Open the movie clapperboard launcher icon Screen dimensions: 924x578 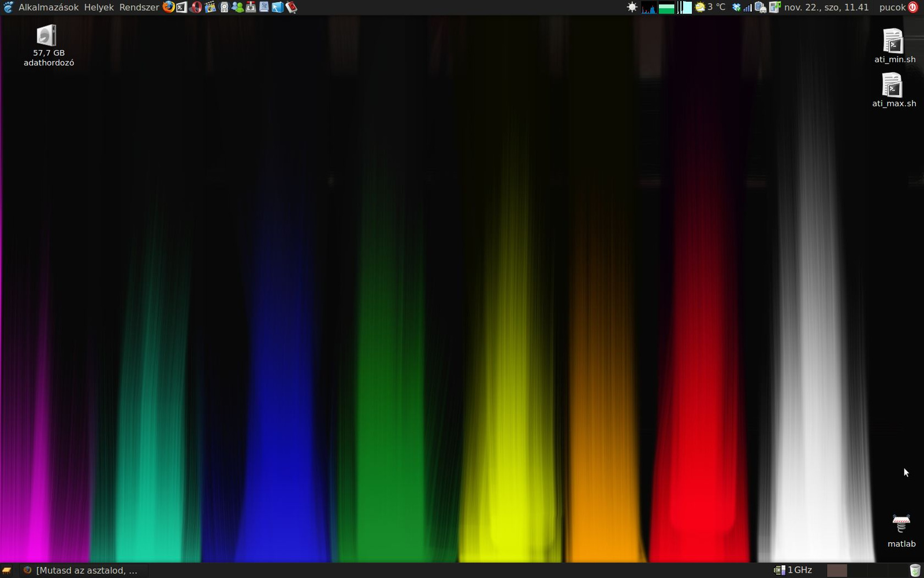pyautogui.click(x=210, y=8)
